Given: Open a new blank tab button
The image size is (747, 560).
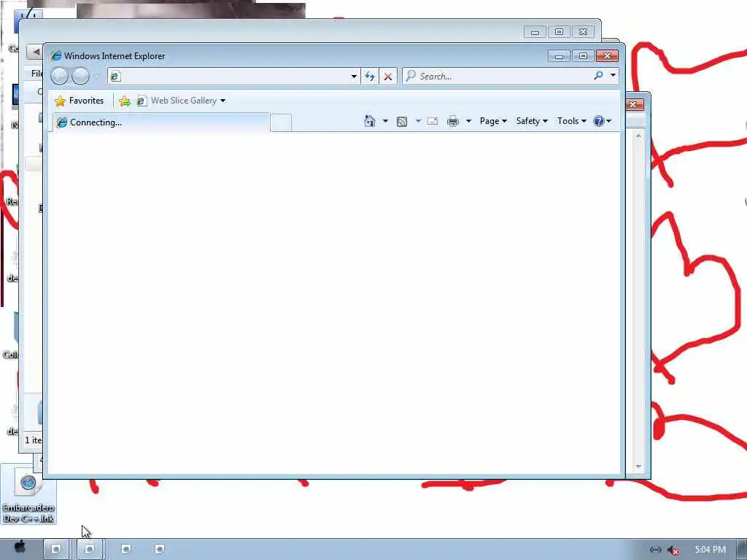Looking at the screenshot, I should pyautogui.click(x=281, y=122).
